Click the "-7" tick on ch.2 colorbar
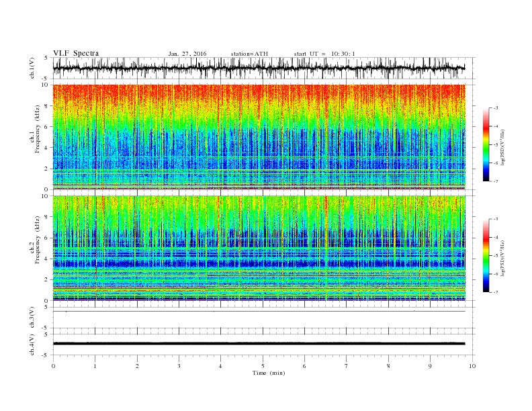The image size is (532, 411). tap(496, 292)
